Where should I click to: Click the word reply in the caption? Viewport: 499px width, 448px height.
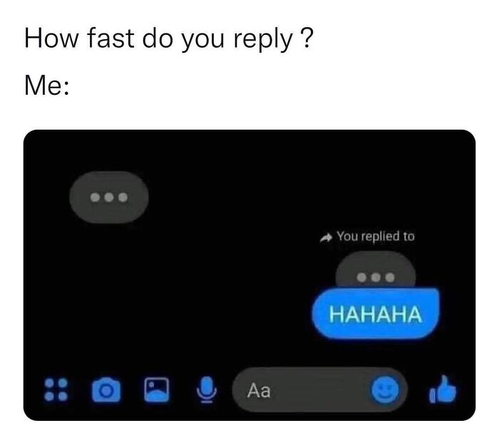263,39
